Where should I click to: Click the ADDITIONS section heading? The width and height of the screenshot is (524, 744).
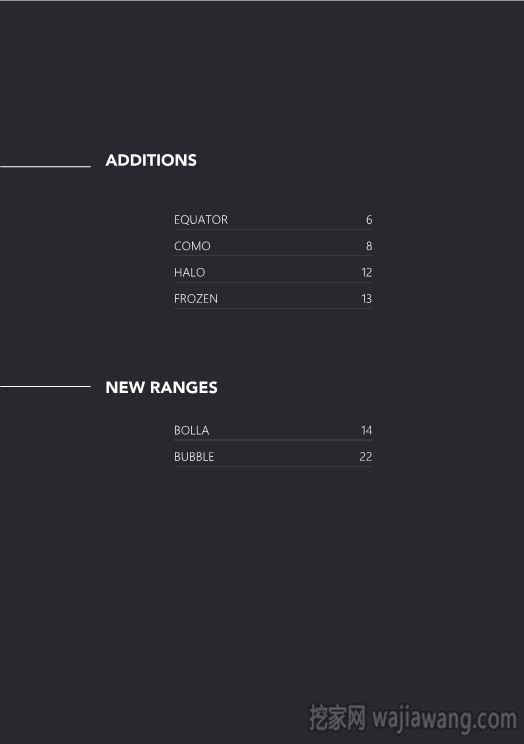point(151,160)
